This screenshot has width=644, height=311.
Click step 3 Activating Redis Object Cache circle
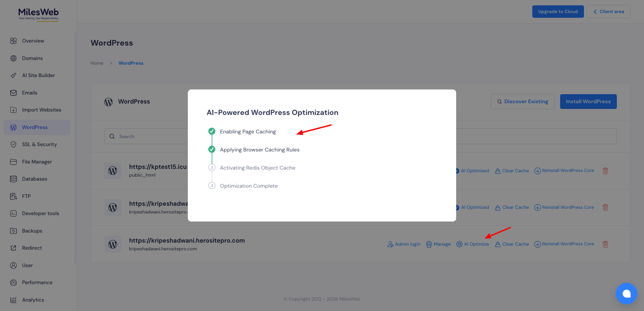pos(212,168)
